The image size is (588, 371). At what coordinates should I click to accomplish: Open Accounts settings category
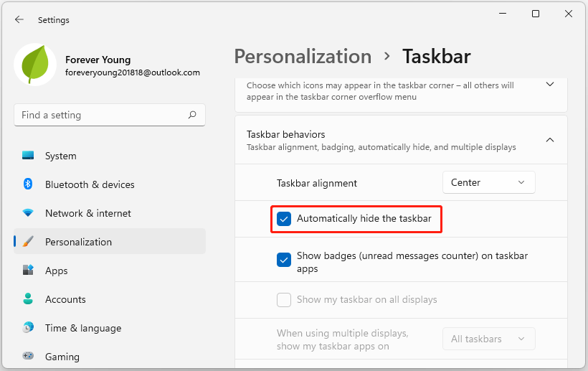tap(110, 299)
